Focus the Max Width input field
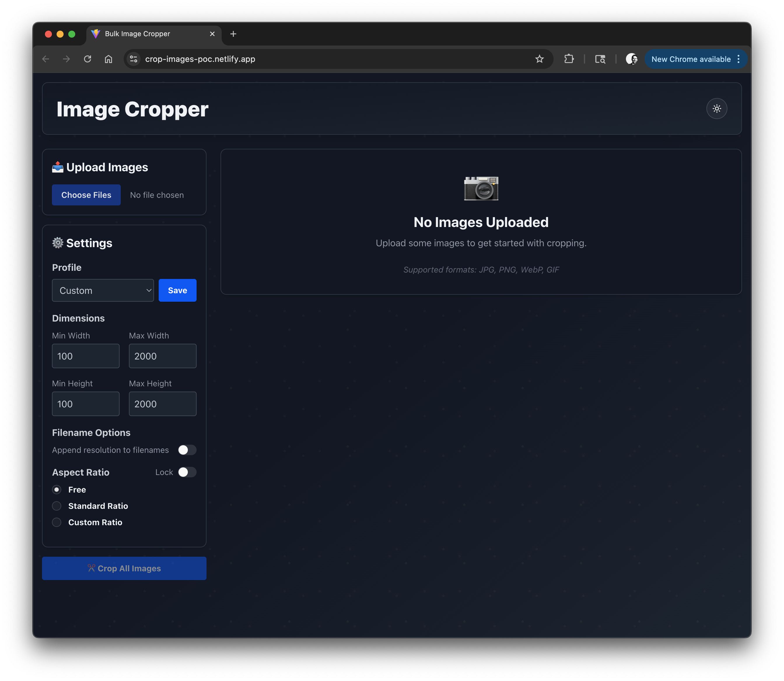The height and width of the screenshot is (681, 784). click(162, 356)
